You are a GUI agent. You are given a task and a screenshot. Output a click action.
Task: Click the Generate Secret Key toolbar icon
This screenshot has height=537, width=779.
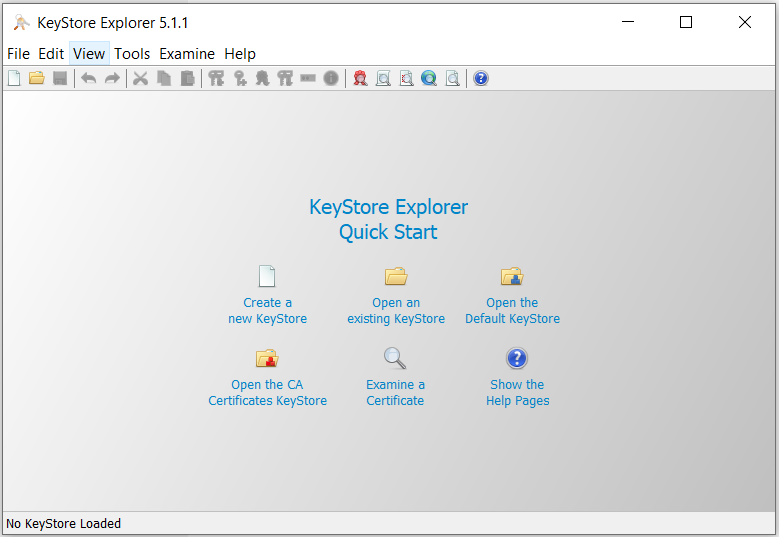240,78
